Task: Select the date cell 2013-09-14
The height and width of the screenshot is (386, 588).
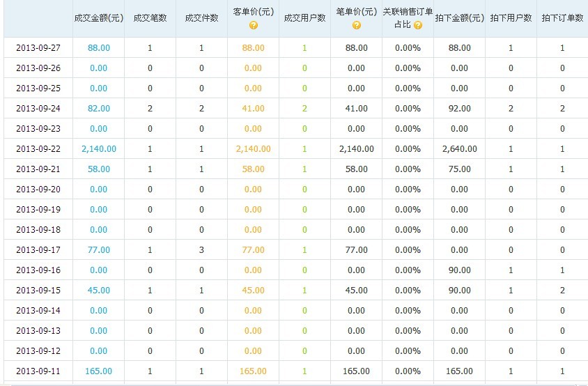Action: [x=38, y=311]
